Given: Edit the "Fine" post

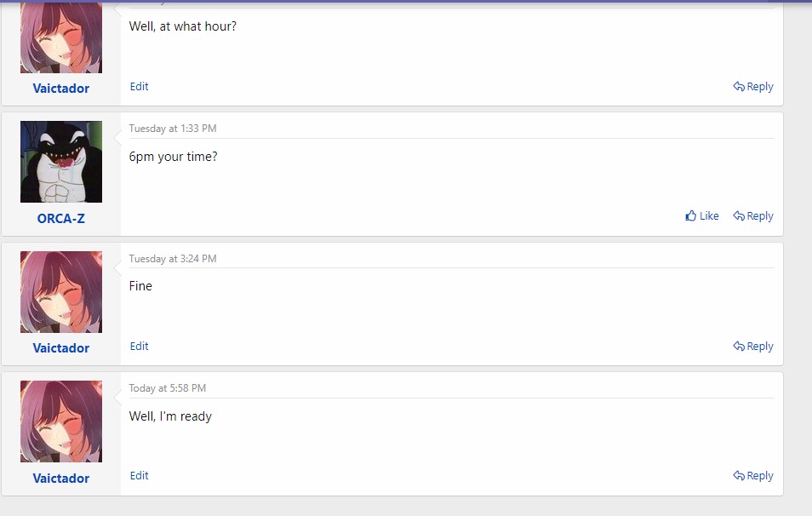Looking at the screenshot, I should tap(140, 347).
